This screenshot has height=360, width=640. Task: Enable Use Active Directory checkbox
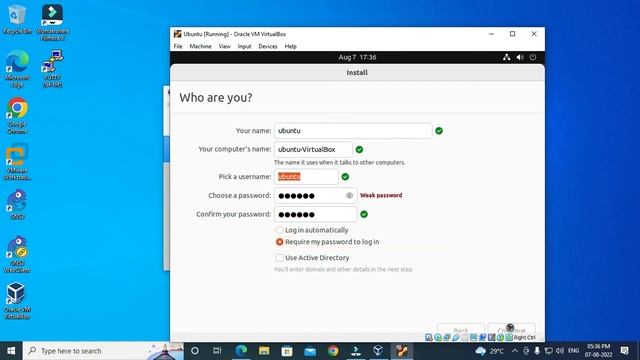coord(280,258)
